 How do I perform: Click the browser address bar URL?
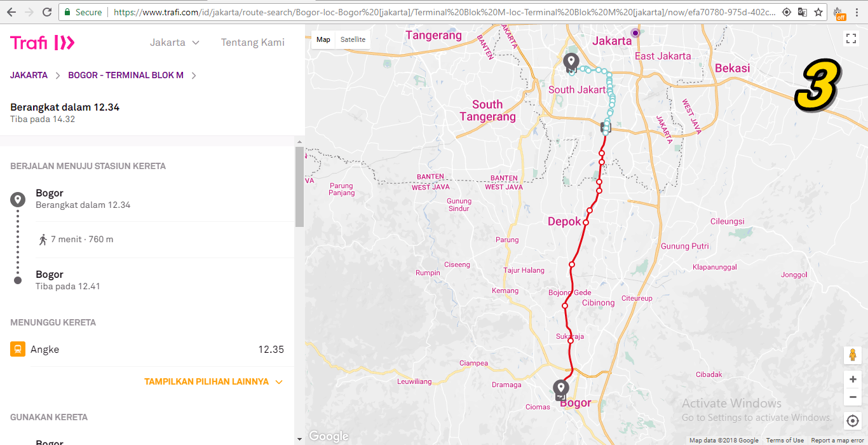[x=445, y=12]
